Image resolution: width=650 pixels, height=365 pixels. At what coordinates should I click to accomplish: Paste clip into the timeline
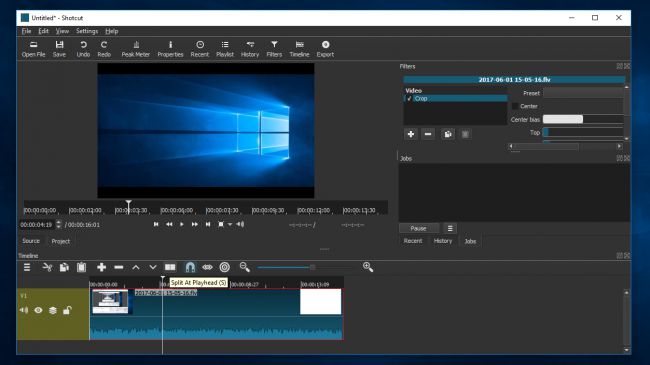tap(81, 268)
